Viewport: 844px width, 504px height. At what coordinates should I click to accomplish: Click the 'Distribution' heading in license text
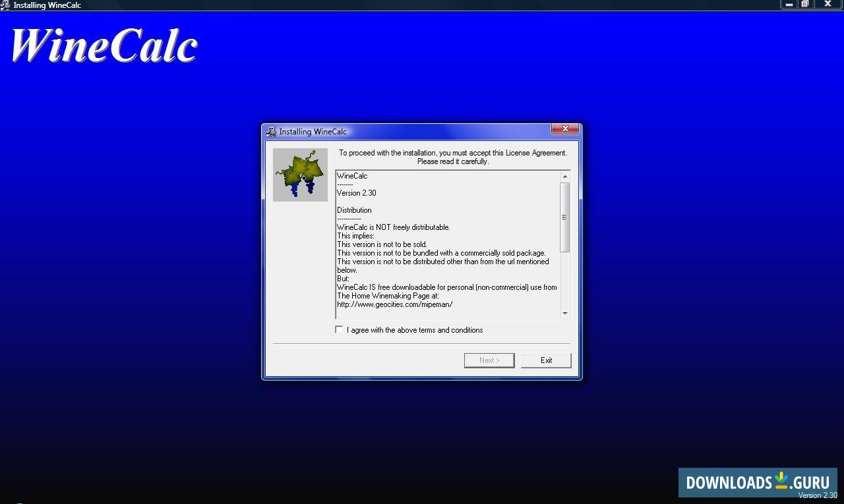pos(354,210)
